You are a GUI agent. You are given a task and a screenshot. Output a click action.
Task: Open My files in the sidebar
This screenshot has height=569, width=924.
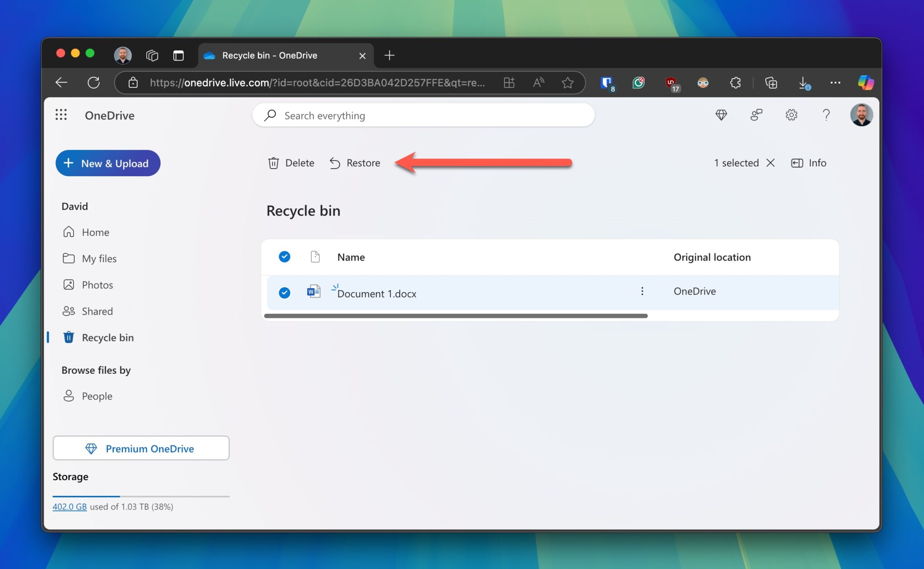point(99,258)
